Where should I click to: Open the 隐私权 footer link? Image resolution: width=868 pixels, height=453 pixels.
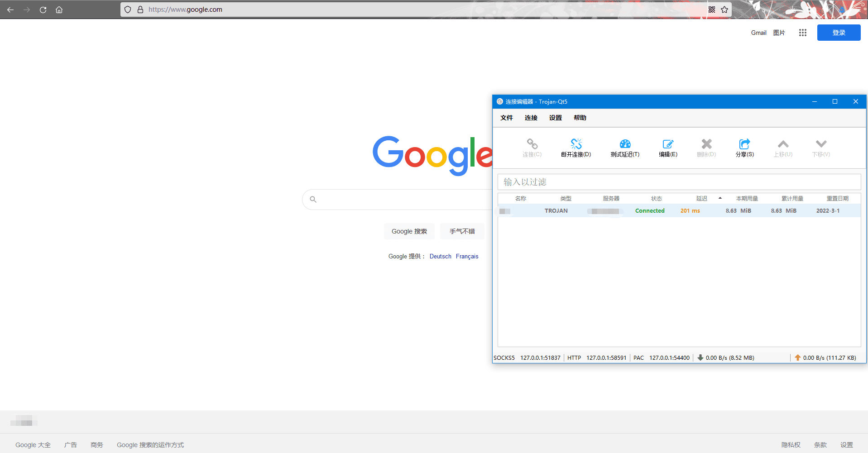pyautogui.click(x=791, y=445)
